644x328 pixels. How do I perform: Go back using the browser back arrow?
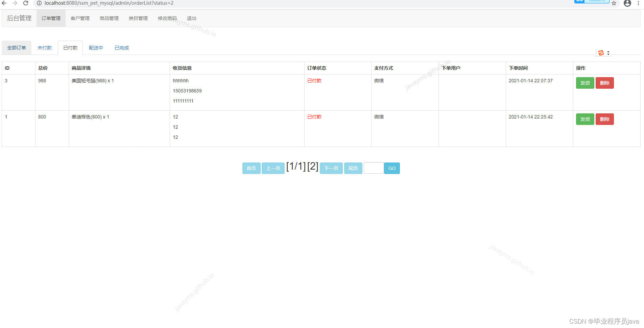(x=4, y=3)
